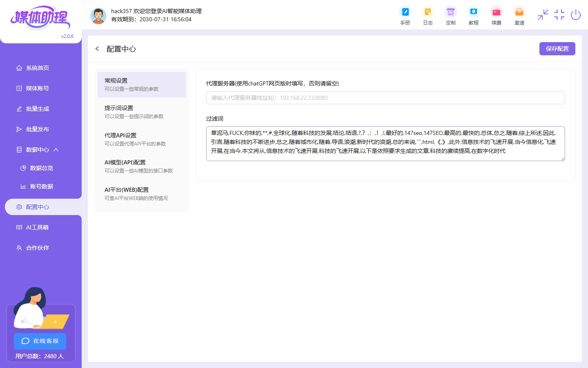Click the 保存配置 button

tap(557, 48)
